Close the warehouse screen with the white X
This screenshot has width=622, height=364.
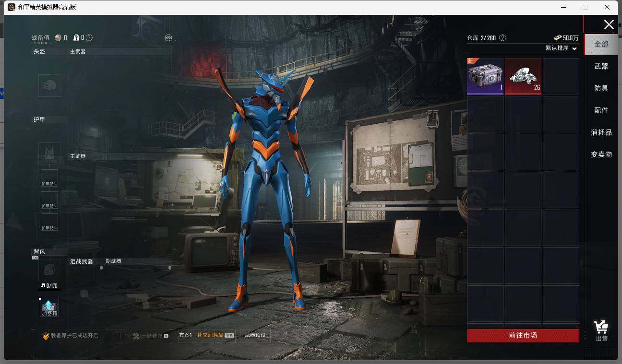609,24
